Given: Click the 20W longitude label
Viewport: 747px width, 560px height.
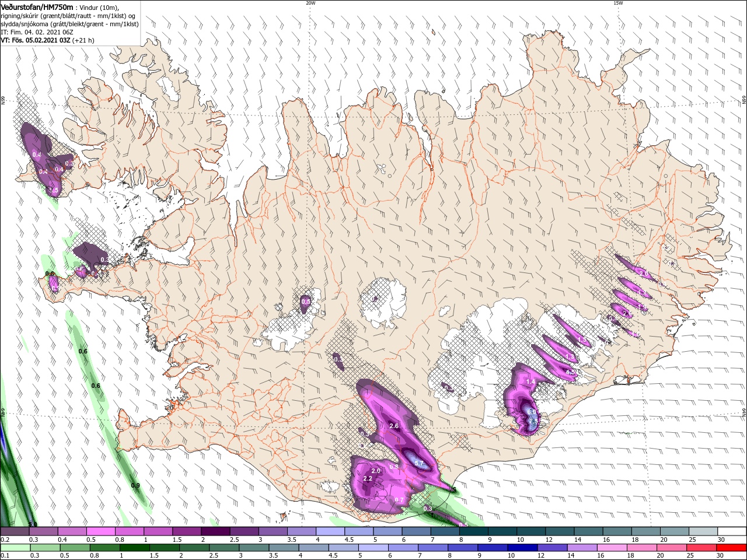Looking at the screenshot, I should 310,3.
